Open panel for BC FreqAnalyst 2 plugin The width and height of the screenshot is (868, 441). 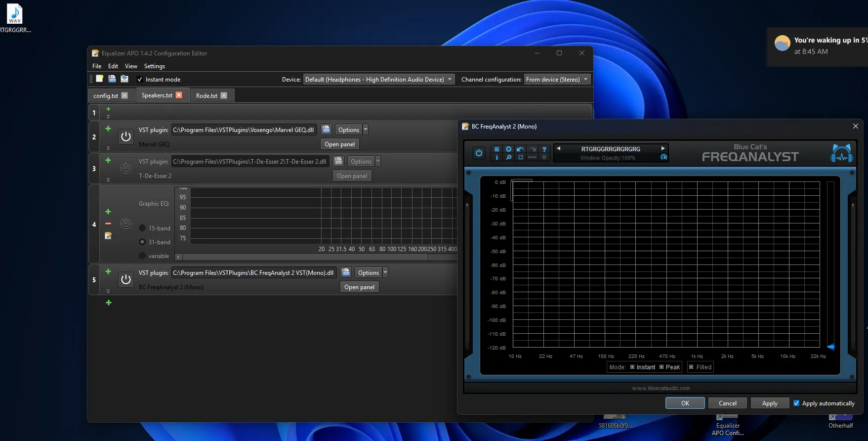[359, 287]
